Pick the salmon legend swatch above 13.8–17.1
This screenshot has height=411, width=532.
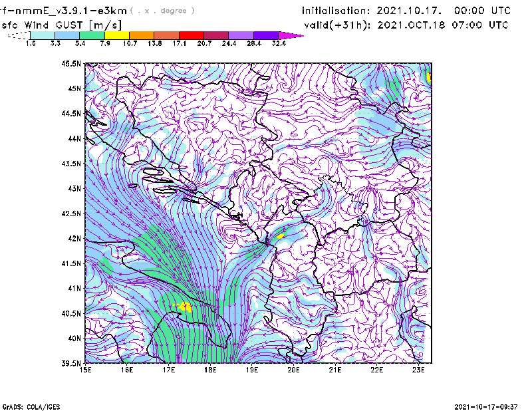click(167, 35)
